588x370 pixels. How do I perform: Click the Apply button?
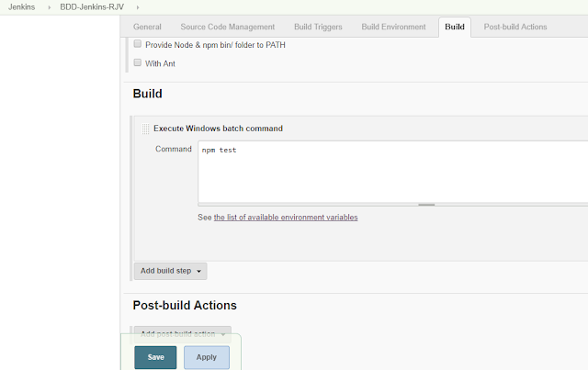[207, 357]
